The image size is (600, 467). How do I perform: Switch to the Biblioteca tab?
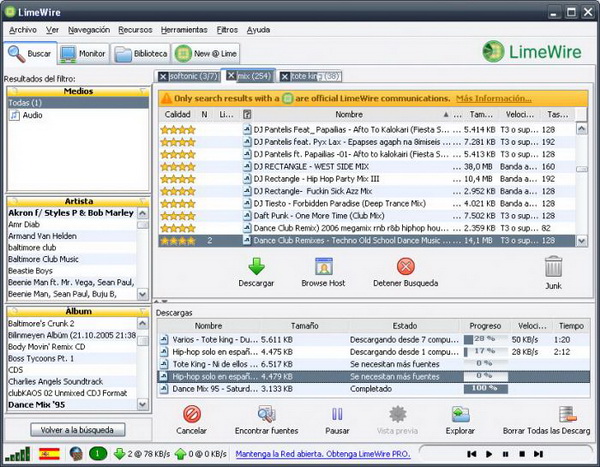click(141, 54)
